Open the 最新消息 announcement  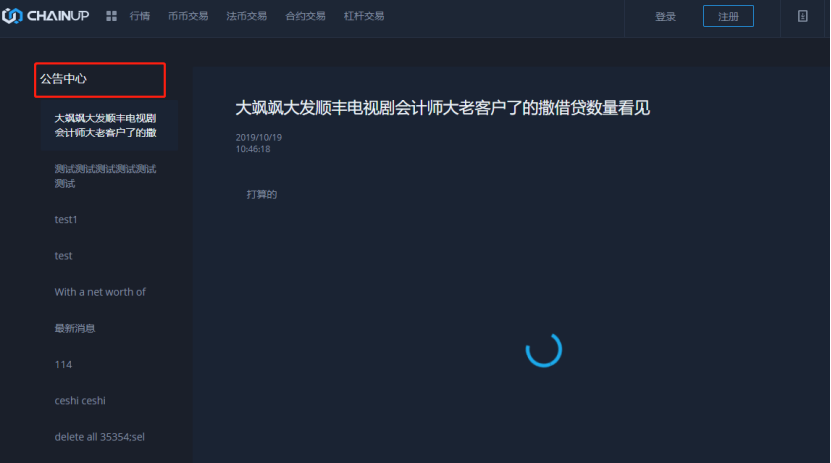[75, 328]
